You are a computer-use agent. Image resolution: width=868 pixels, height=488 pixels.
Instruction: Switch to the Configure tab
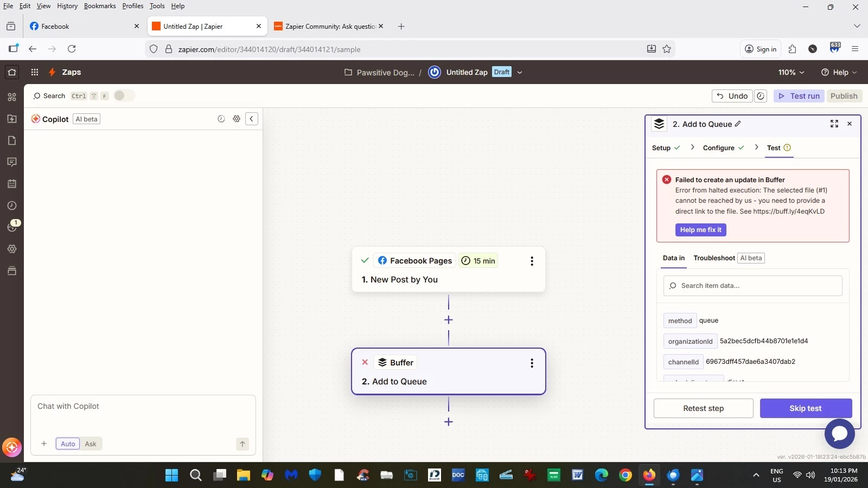[x=723, y=147]
